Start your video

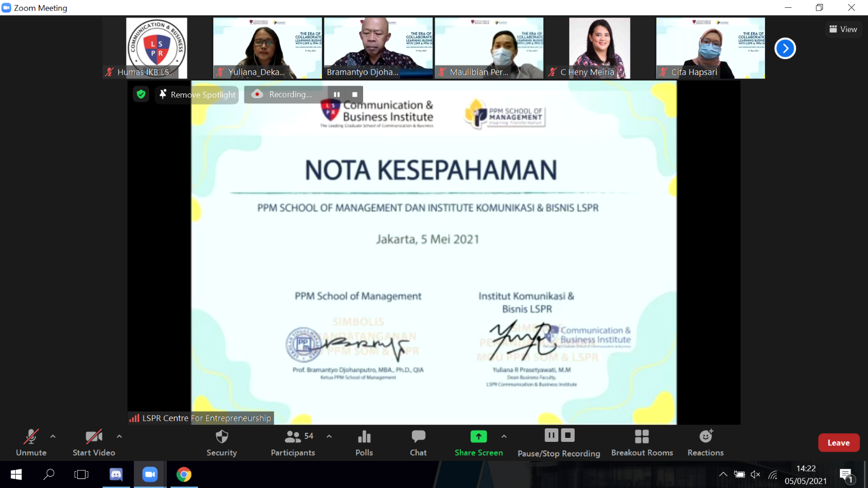click(93, 442)
